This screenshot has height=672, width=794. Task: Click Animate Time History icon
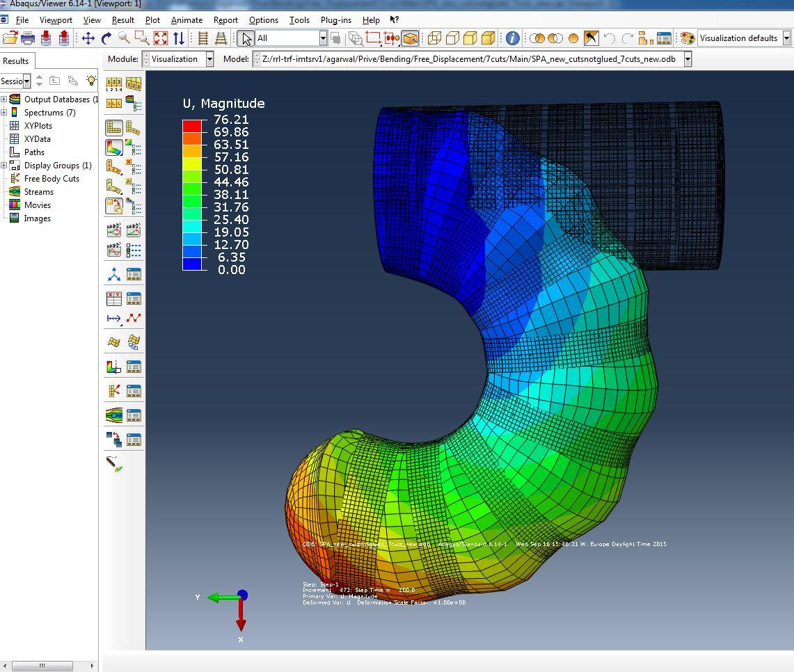(x=134, y=230)
